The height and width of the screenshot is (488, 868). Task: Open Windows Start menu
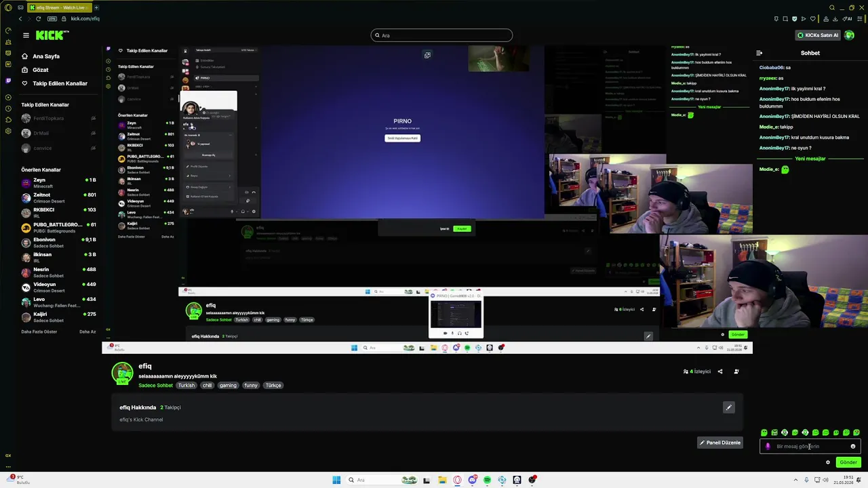point(336,480)
